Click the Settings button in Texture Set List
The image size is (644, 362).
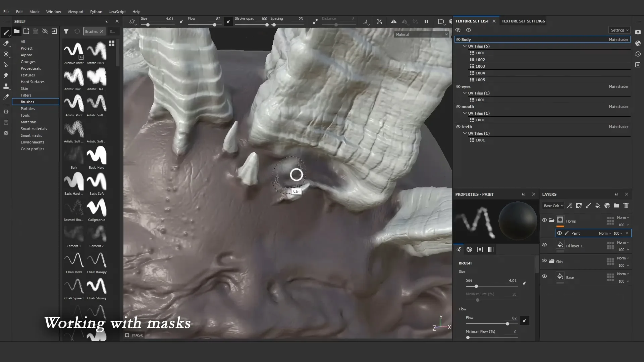pos(619,30)
